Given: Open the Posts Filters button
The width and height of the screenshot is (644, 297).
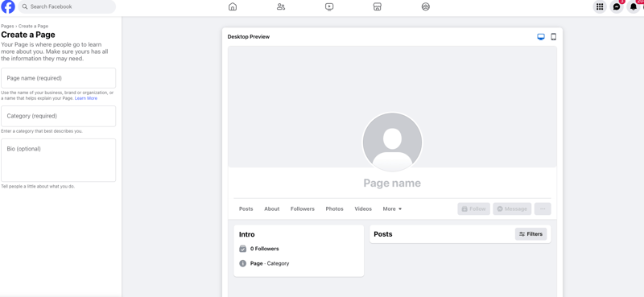Looking at the screenshot, I should (x=530, y=234).
